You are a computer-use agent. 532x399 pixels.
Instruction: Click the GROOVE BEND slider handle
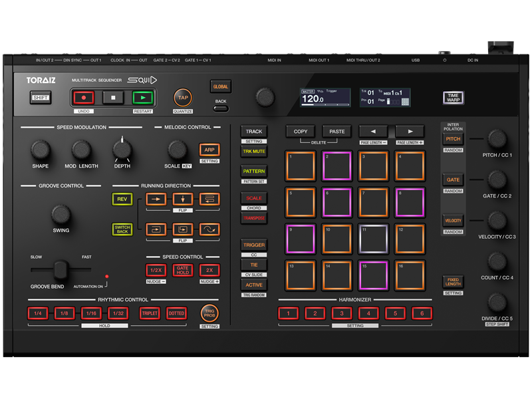61,270
